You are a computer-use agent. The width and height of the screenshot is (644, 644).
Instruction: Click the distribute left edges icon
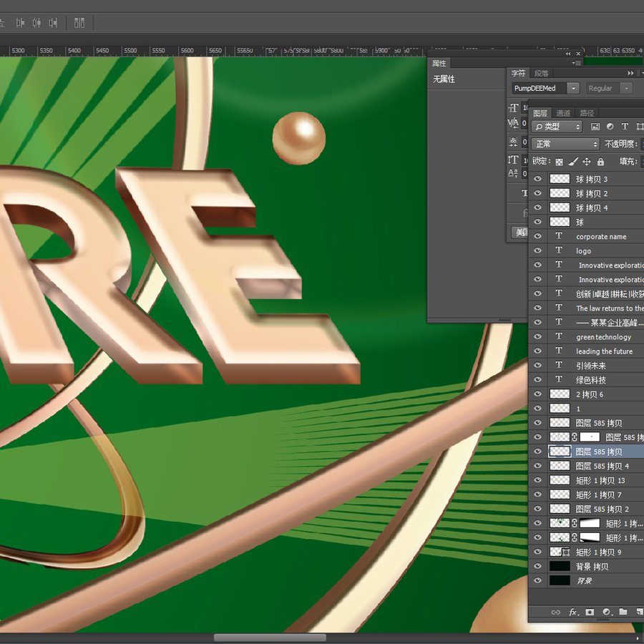[20, 23]
